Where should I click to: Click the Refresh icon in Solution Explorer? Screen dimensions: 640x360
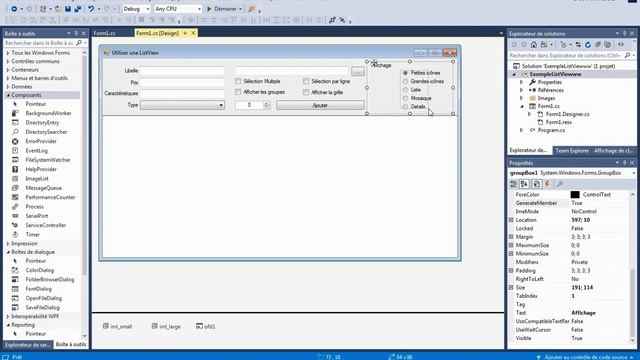click(x=588, y=44)
